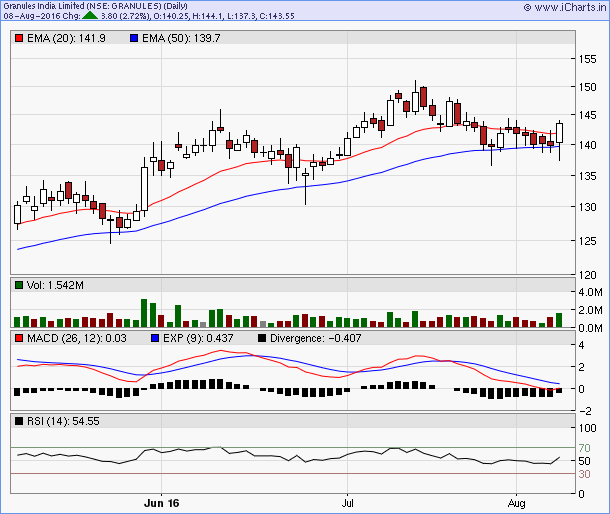Click the 4.0M volume axis label

pos(590,292)
